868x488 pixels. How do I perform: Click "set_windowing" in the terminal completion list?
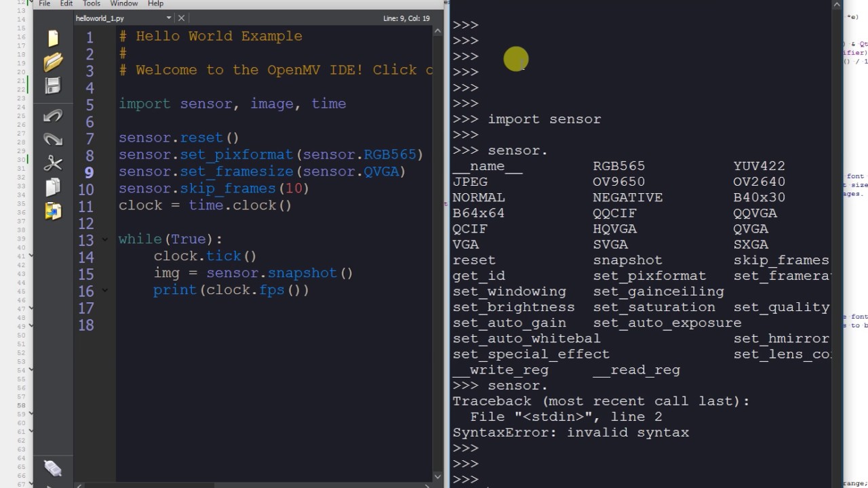point(509,291)
